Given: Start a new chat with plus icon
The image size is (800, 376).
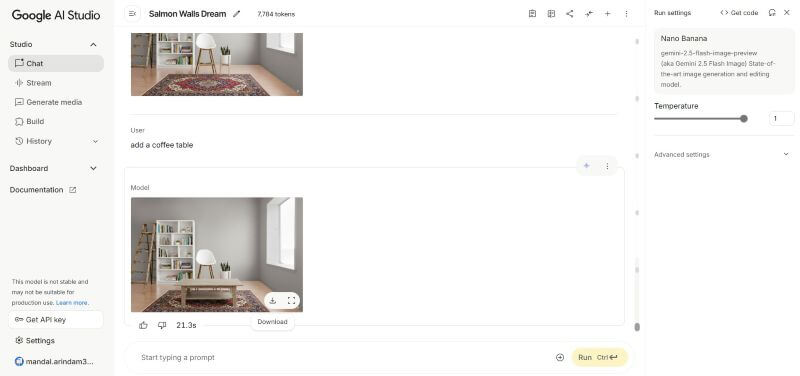Looking at the screenshot, I should (607, 14).
